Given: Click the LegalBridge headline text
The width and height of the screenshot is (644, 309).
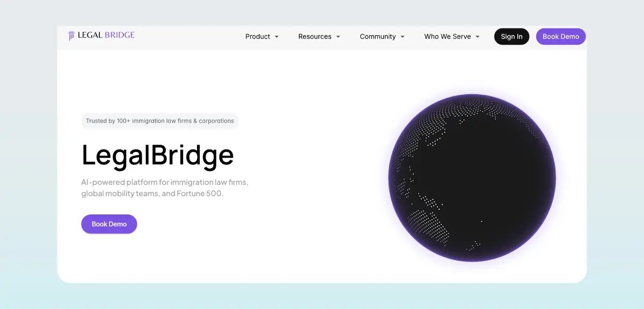Looking at the screenshot, I should 158,155.
